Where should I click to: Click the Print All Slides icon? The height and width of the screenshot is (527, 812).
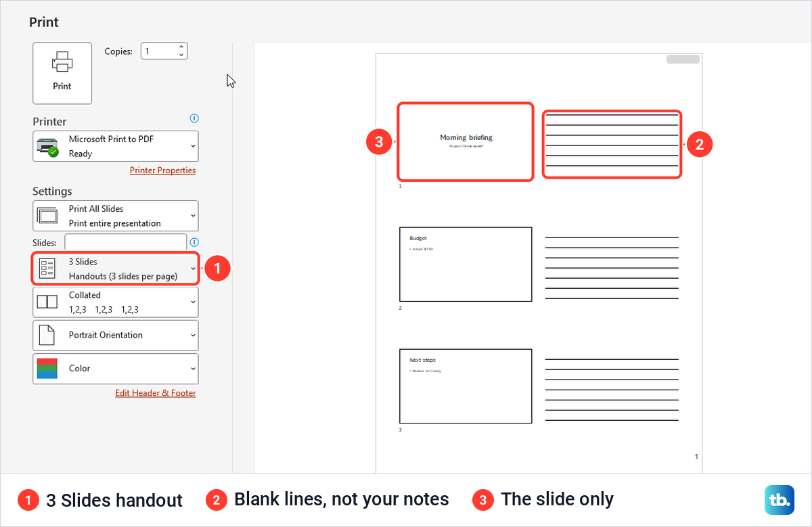point(48,216)
